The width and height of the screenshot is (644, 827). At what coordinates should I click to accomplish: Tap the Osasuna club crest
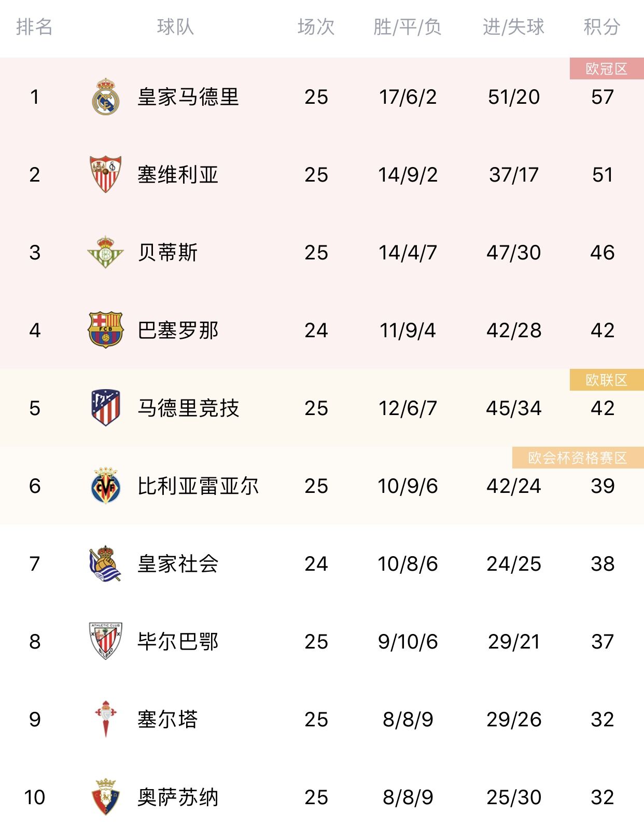(x=106, y=797)
